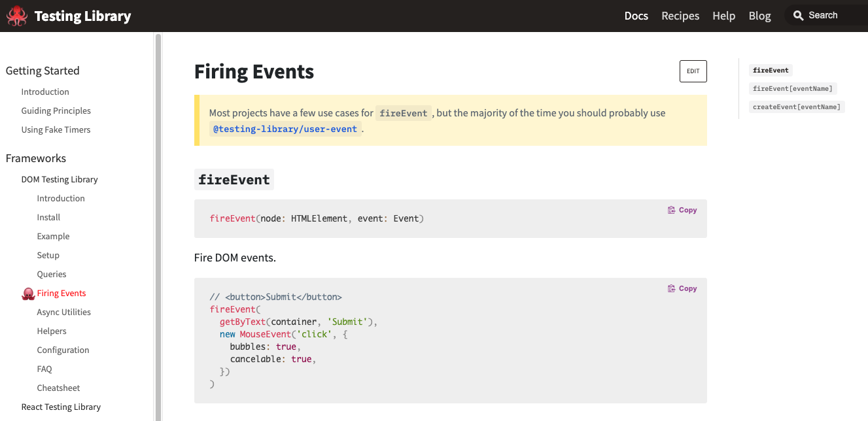Open Introduction under DOM Testing Library
This screenshot has height=421, width=868.
tap(61, 199)
